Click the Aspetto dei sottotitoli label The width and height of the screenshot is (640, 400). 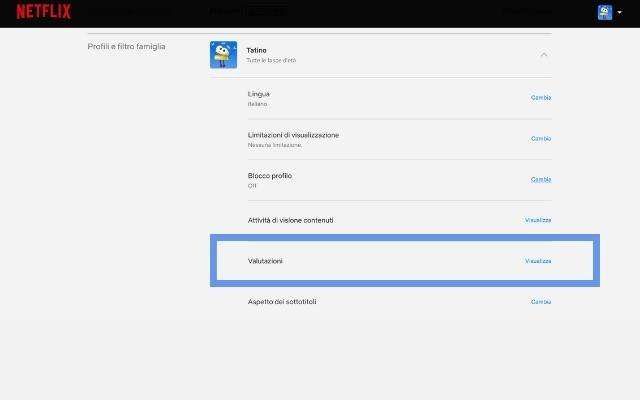tap(282, 301)
